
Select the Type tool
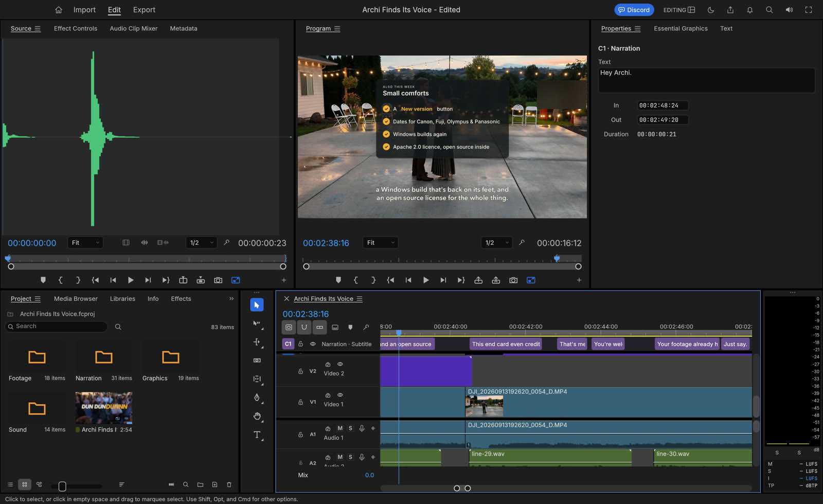tap(257, 435)
